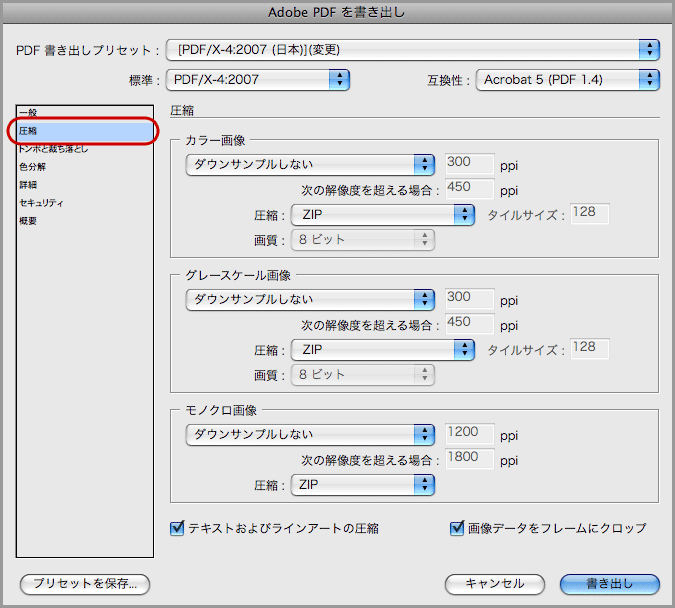675x608 pixels.
Task: Open the PDF 書き出しプリセット dropdown
Action: pyautogui.click(x=412, y=49)
